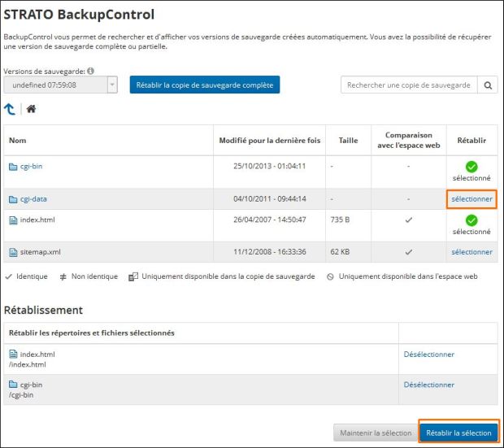504x448 pixels.
Task: Click the sitemap.xml file icon
Action: pos(13,253)
